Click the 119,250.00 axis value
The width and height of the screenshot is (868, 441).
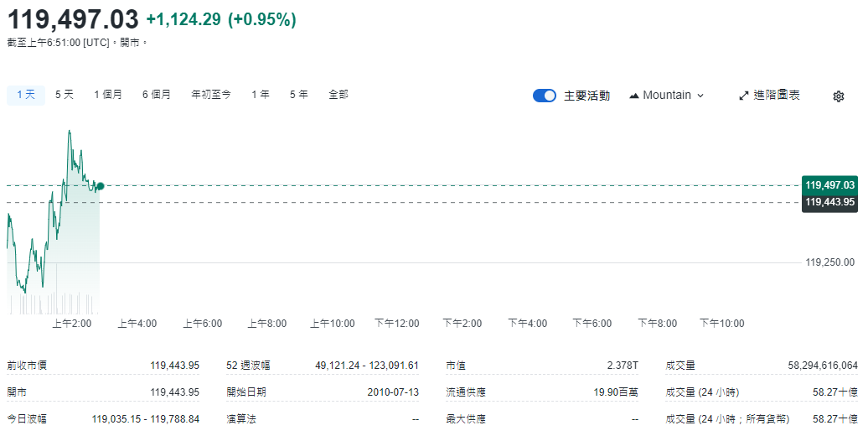point(829,262)
